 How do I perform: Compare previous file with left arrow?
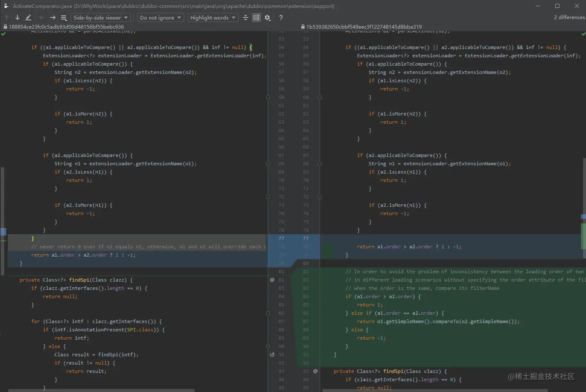[42, 17]
